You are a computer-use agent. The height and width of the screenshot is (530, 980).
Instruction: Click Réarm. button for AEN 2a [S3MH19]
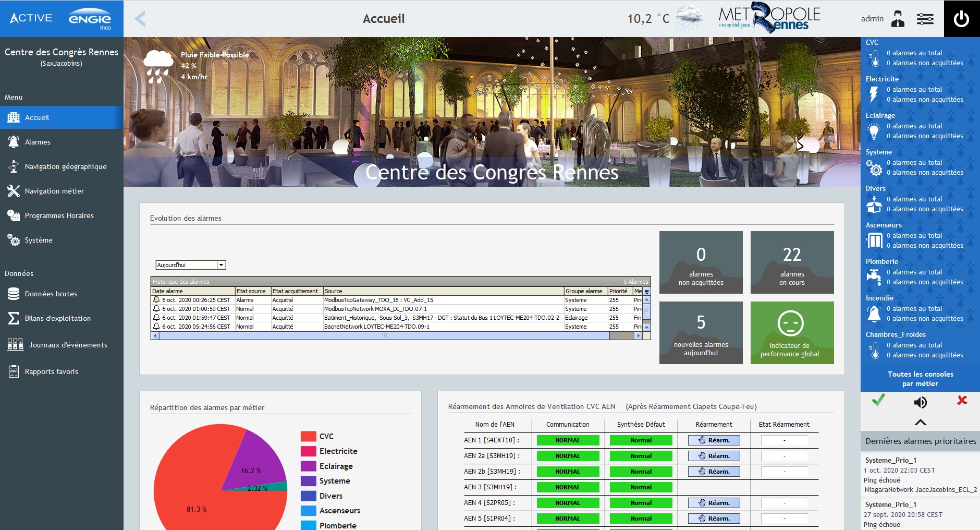[714, 456]
